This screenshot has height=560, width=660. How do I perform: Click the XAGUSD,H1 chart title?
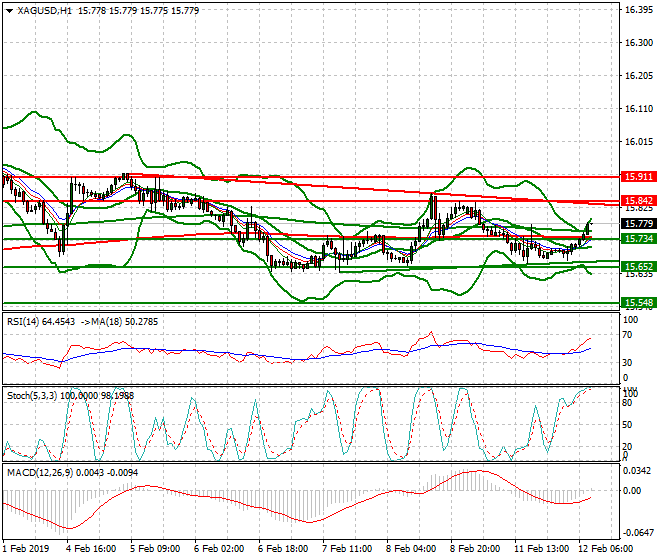coord(43,10)
